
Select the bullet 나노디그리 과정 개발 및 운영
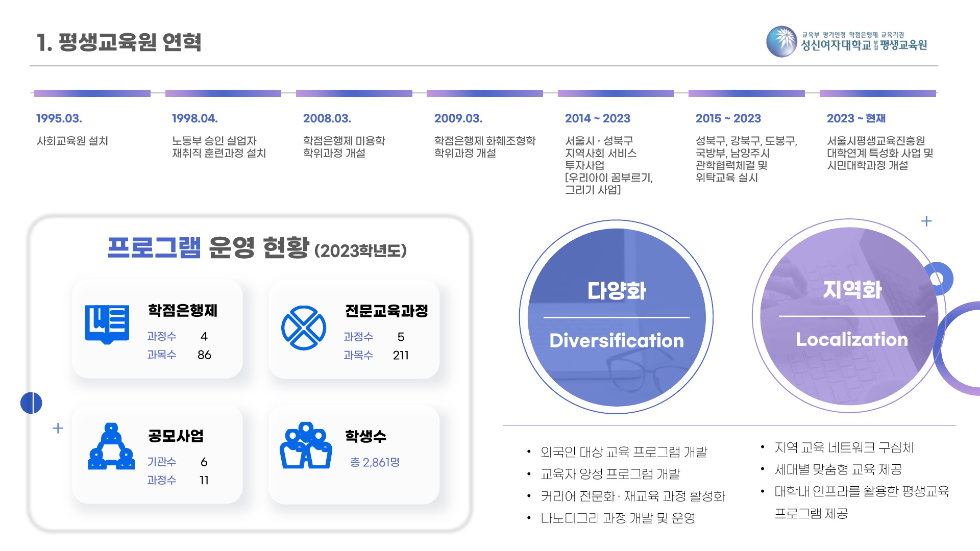pos(618,518)
